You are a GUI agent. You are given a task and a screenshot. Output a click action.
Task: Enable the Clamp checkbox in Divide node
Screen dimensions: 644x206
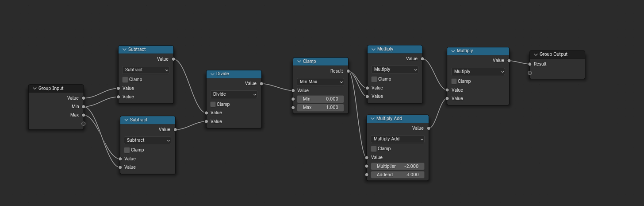pyautogui.click(x=213, y=105)
